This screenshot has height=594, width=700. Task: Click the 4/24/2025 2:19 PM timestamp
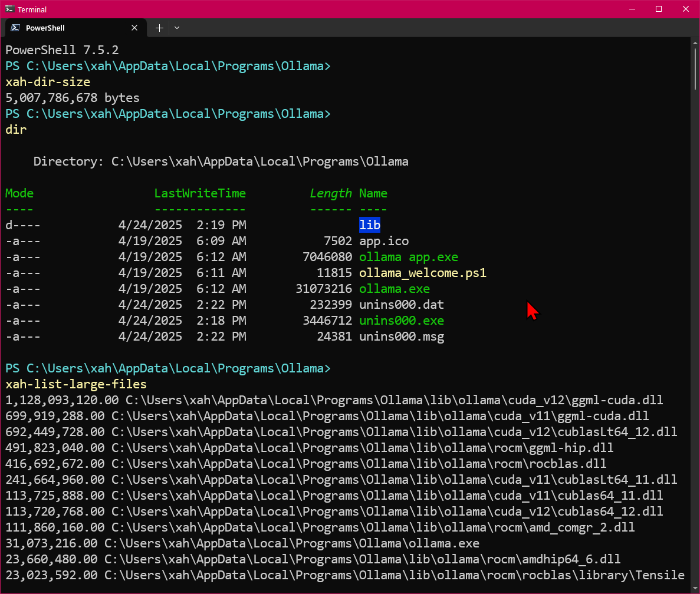coord(182,225)
